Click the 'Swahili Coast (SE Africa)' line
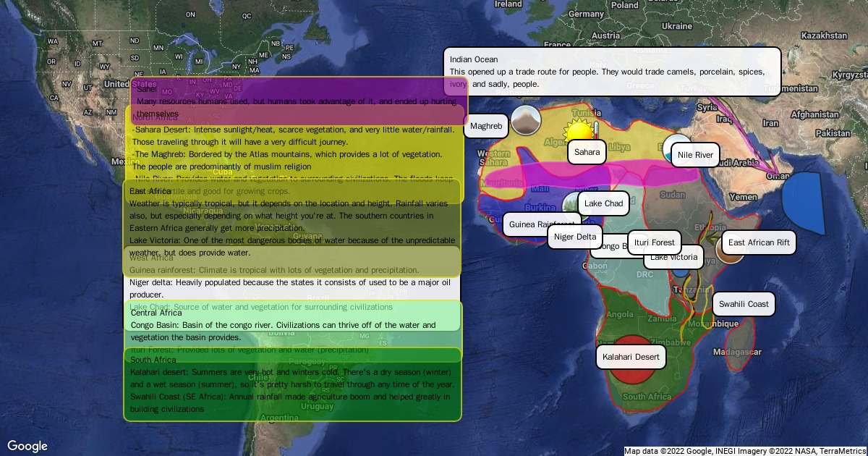The height and width of the screenshot is (456, 868). [290, 397]
